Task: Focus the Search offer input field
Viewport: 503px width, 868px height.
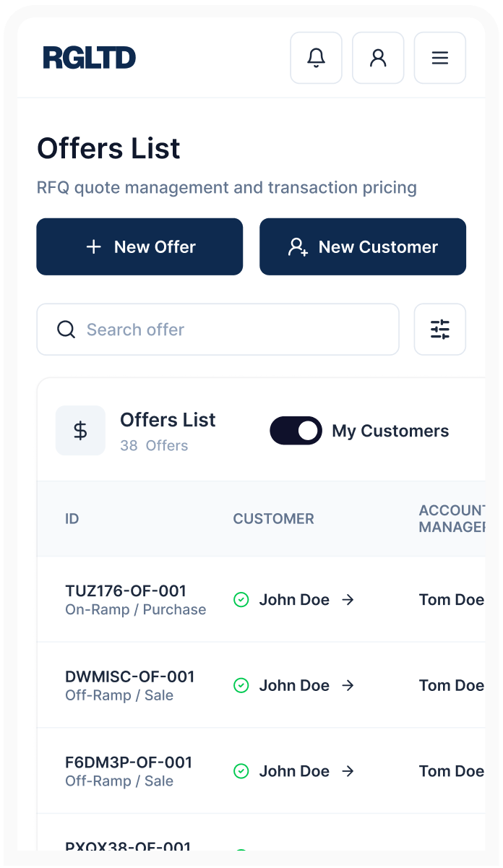Action: pyautogui.click(x=218, y=330)
